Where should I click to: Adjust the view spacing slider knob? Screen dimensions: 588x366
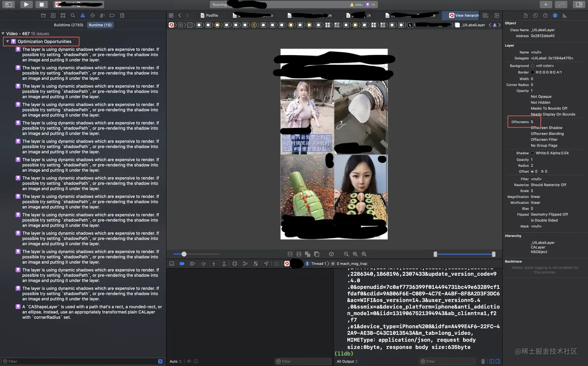point(184,254)
